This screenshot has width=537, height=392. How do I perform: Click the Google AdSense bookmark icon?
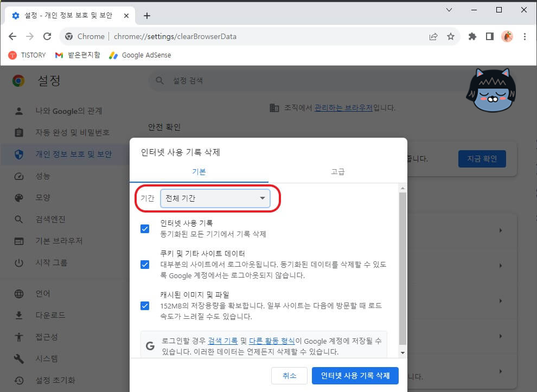coord(113,55)
